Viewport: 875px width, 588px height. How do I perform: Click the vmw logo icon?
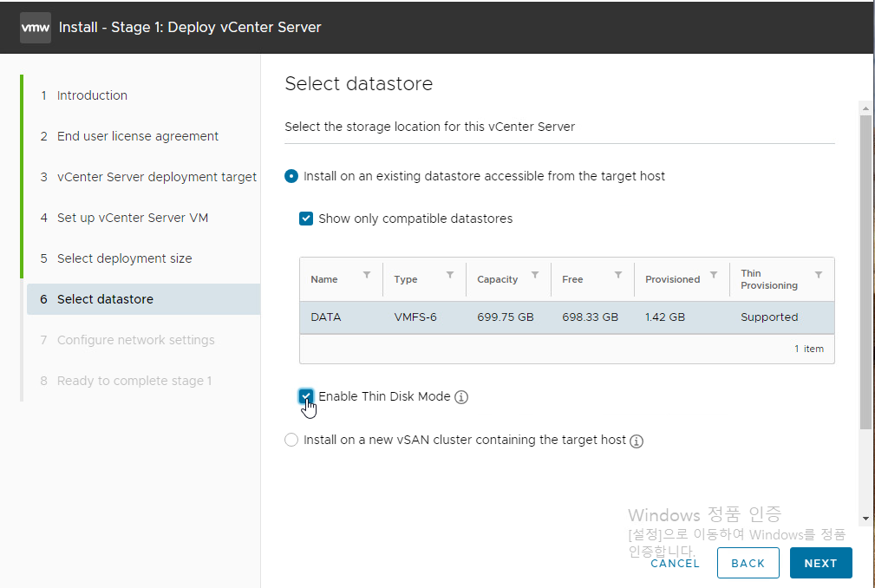point(36,27)
